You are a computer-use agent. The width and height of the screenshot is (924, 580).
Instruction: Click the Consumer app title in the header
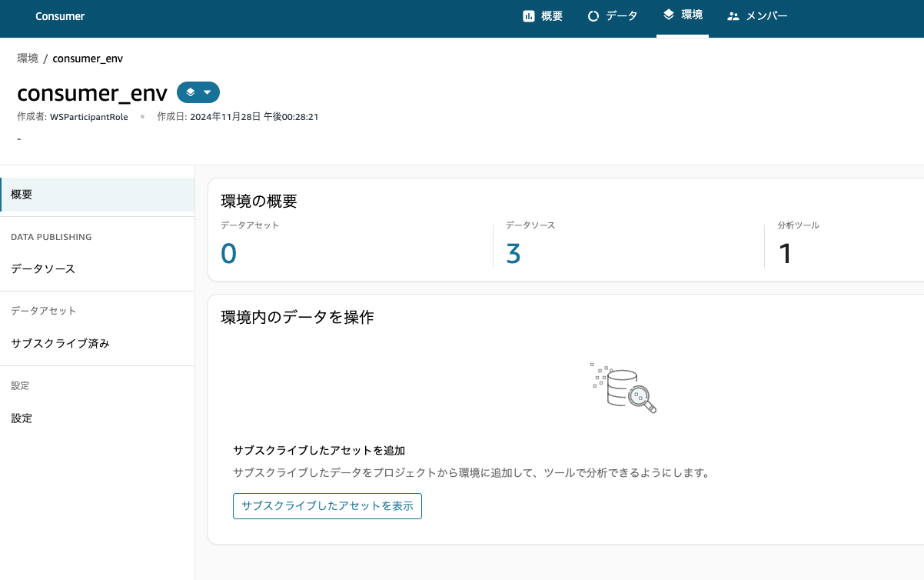point(59,15)
